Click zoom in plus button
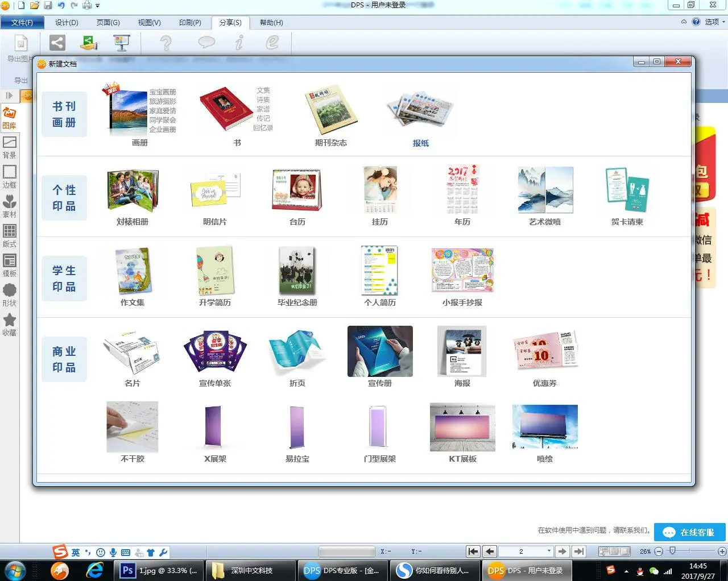728x581 pixels. 722,551
